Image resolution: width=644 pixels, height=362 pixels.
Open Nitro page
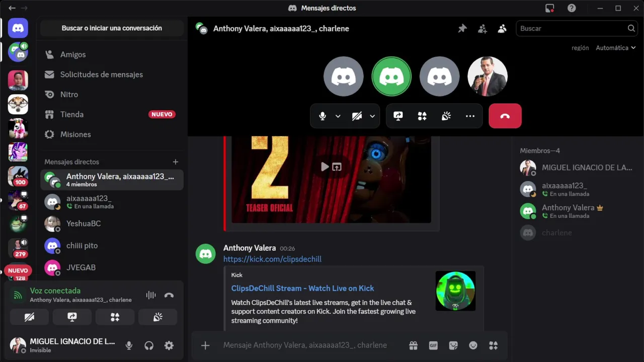click(112, 95)
